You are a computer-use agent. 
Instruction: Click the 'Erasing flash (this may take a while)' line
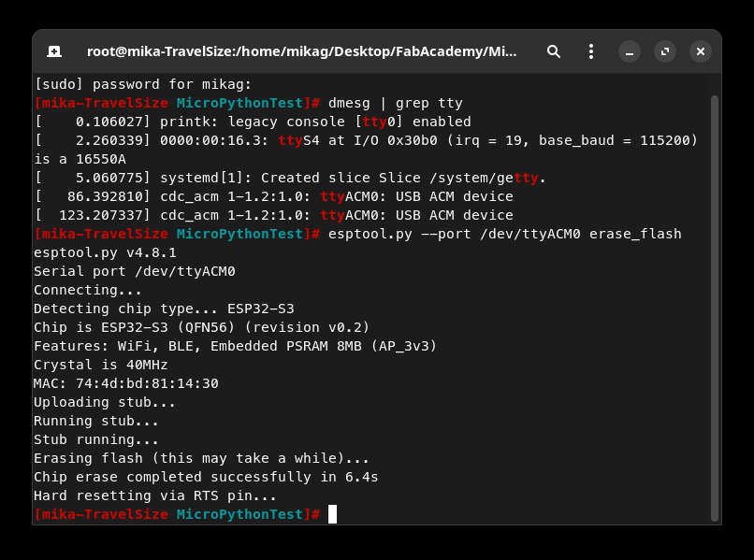click(201, 458)
